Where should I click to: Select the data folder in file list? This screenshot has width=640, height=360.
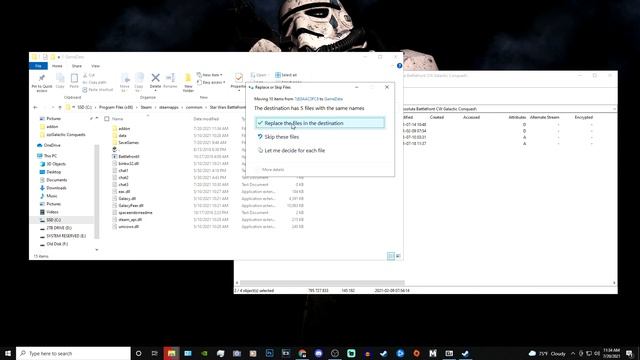coord(122,136)
